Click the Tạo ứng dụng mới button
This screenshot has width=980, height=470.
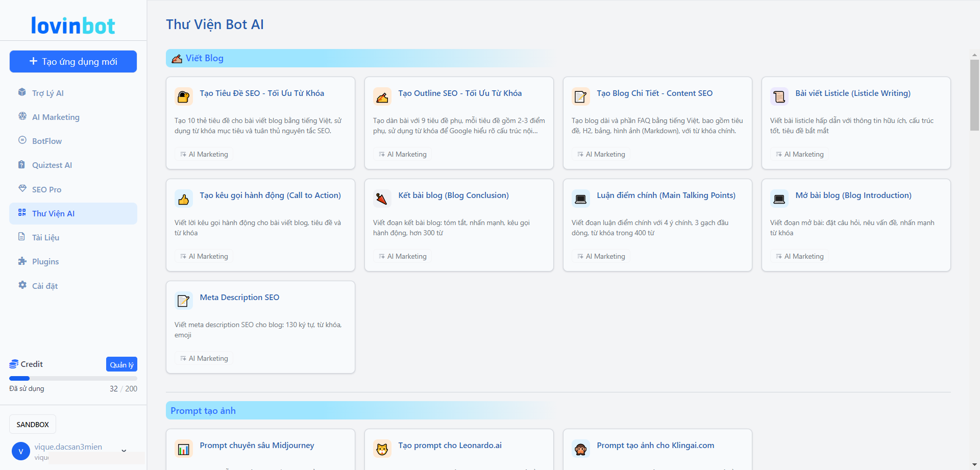tap(73, 61)
